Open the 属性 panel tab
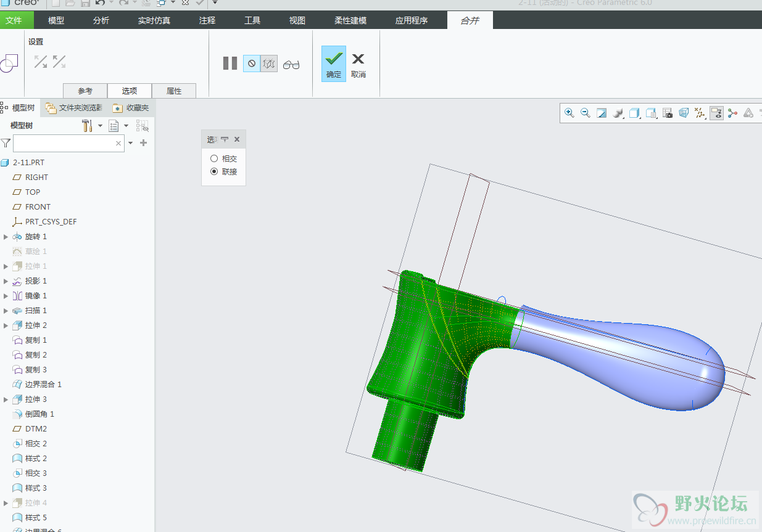762x532 pixels. click(174, 91)
